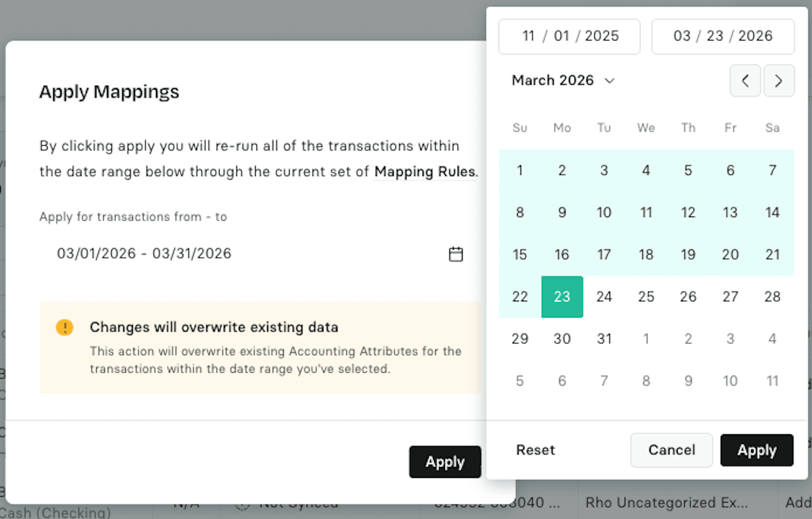The width and height of the screenshot is (812, 519).
Task: Click the greyed April 4 date
Action: (772, 339)
